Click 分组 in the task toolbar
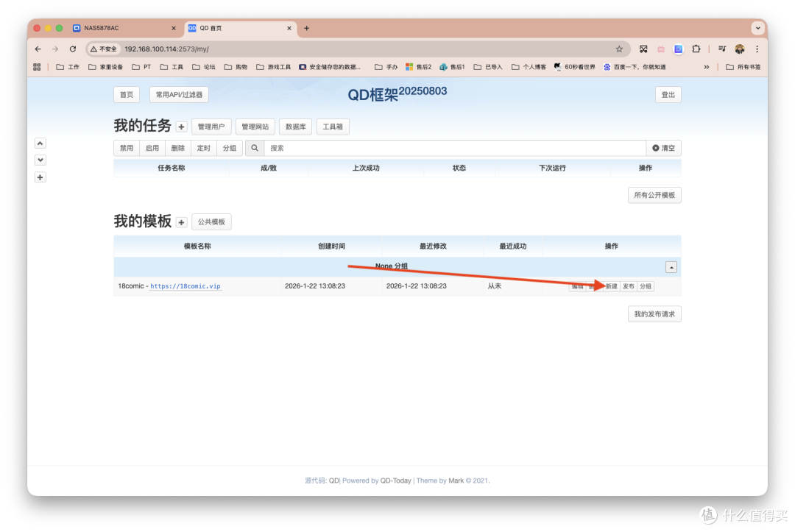The height and width of the screenshot is (532, 795). coord(230,148)
